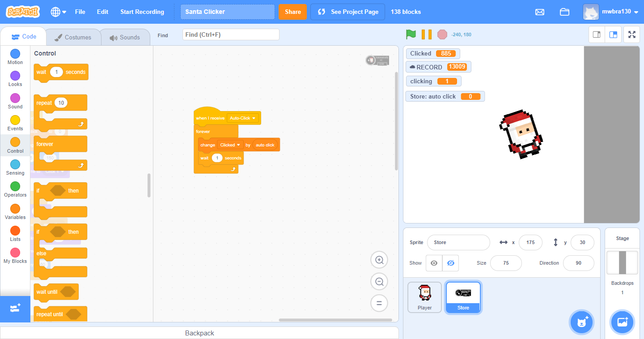Switch to small stage layout
This screenshot has height=339, width=644.
pyautogui.click(x=597, y=34)
